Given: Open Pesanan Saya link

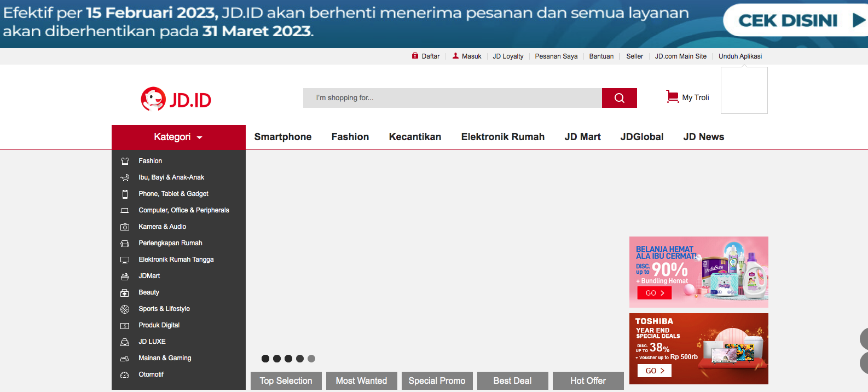Looking at the screenshot, I should [x=556, y=56].
